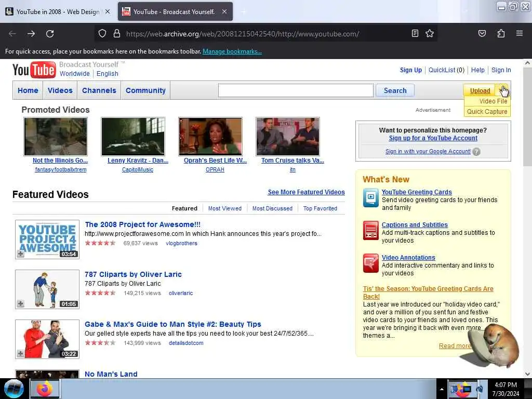Viewport: 532px width, 399px height.
Task: Click Firefox icon in the taskbar
Action: (45, 389)
